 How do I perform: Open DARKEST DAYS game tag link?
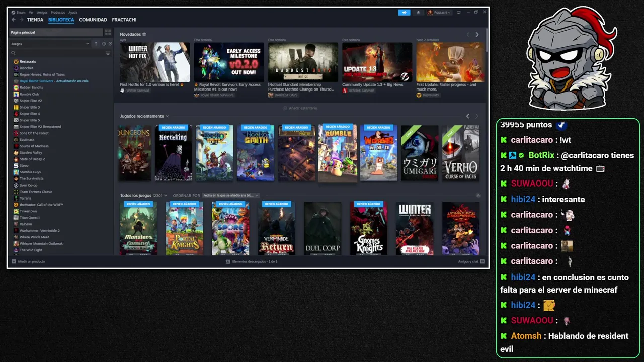point(283,95)
